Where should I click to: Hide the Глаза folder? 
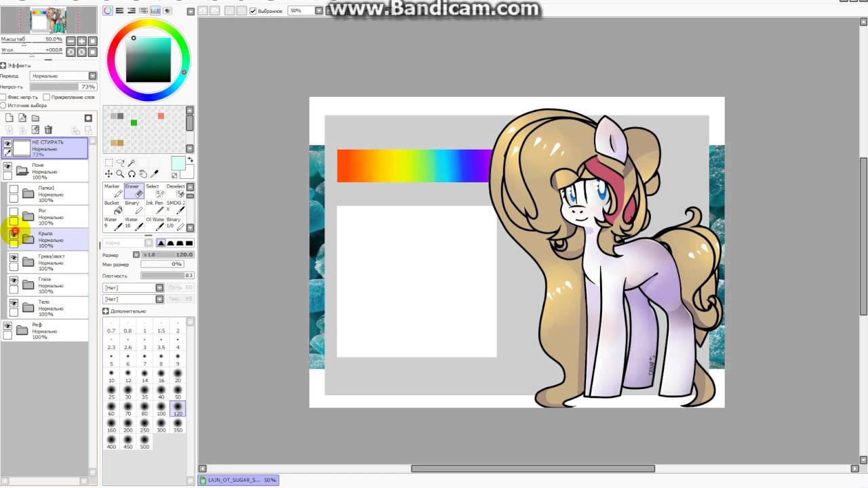point(14,281)
